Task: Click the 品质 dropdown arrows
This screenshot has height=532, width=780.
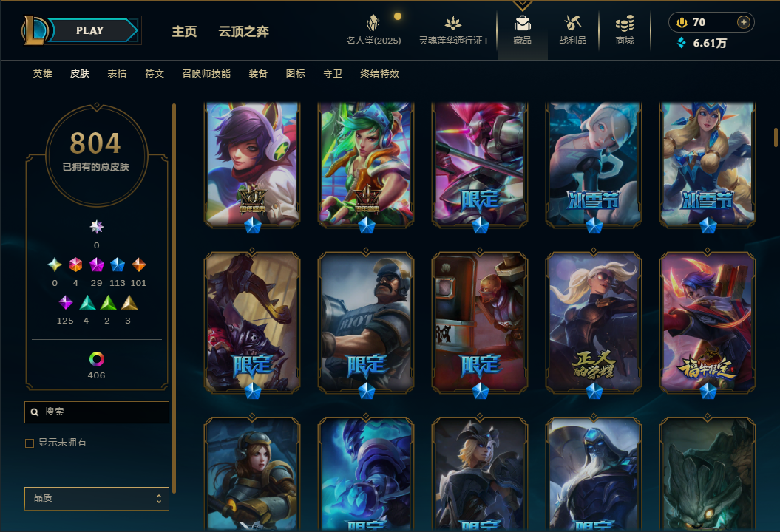Action: coord(159,499)
